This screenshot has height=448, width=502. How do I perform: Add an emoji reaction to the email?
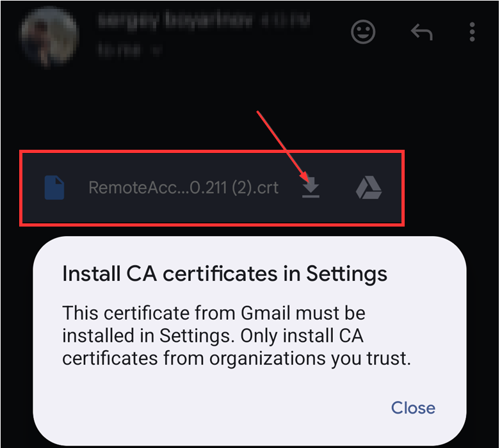click(362, 32)
